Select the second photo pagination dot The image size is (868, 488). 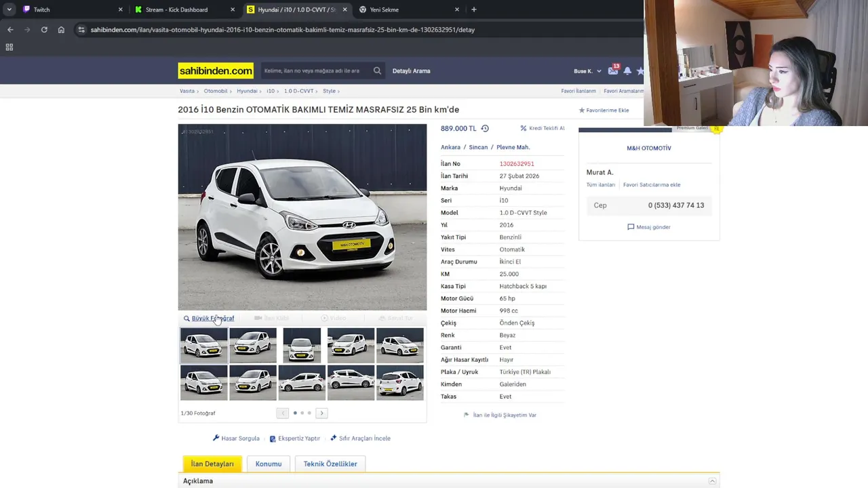coord(302,413)
